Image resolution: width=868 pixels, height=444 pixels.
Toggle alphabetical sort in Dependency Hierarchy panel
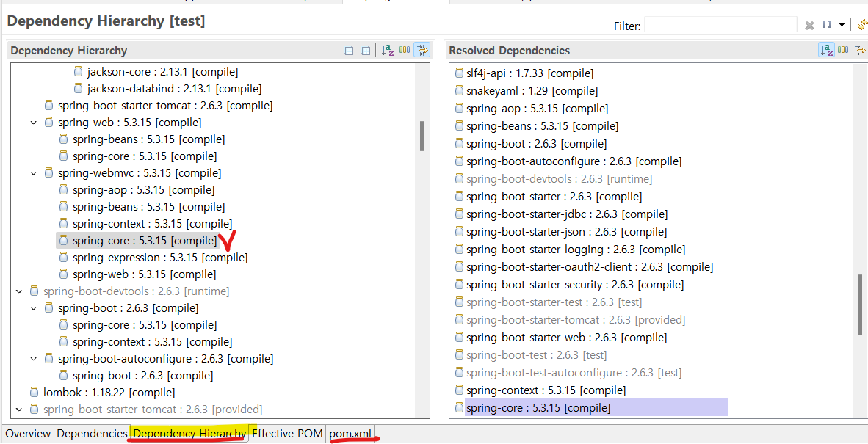coord(388,51)
